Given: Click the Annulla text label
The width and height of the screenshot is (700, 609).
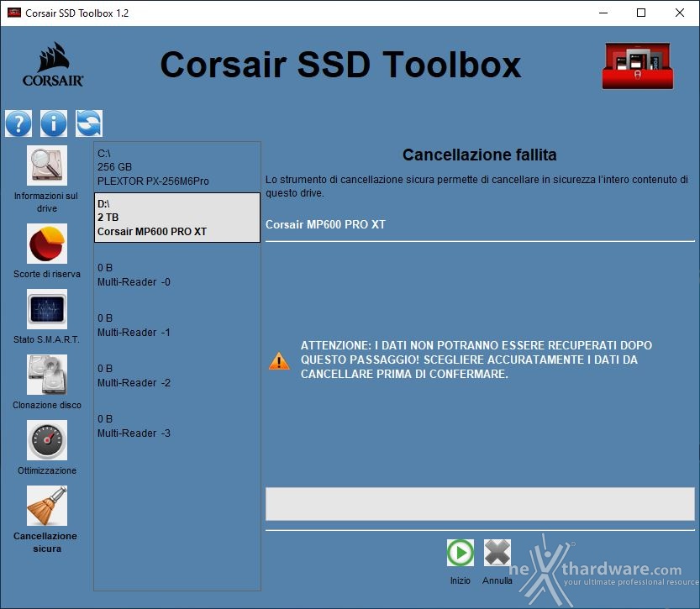Looking at the screenshot, I should (x=497, y=580).
